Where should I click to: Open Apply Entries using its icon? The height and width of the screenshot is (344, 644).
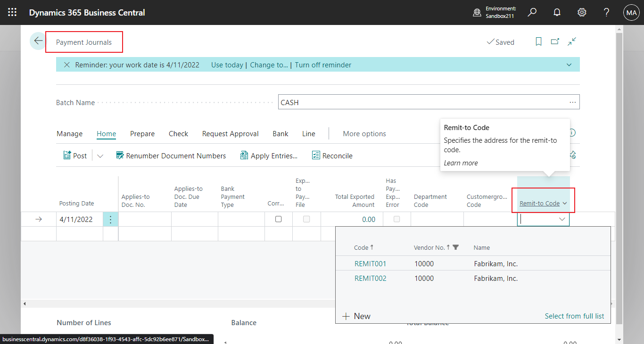244,155
